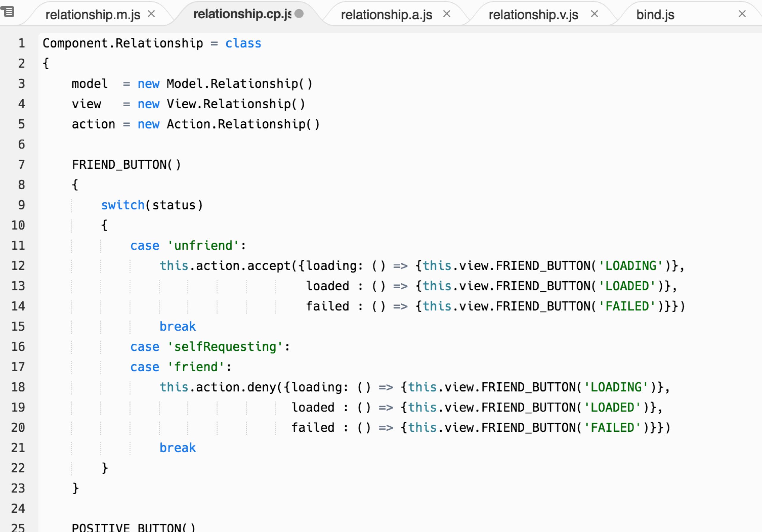
Task: Click the 'selfRequesting' case string
Action: [x=225, y=347]
